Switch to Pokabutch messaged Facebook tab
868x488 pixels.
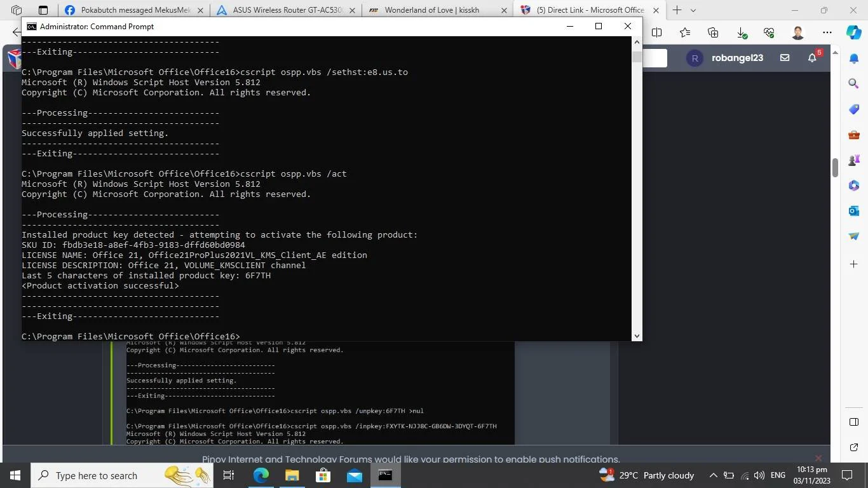[134, 10]
